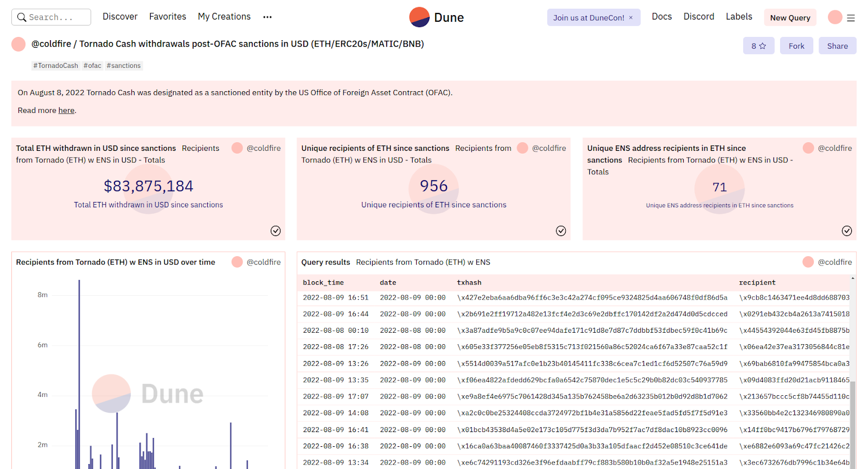The image size is (868, 469).
Task: Click the coldfire avatar beside dashboard title
Action: (x=18, y=44)
